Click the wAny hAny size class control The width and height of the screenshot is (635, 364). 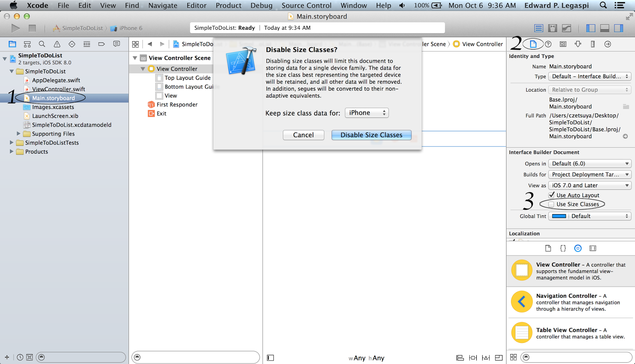[366, 358]
